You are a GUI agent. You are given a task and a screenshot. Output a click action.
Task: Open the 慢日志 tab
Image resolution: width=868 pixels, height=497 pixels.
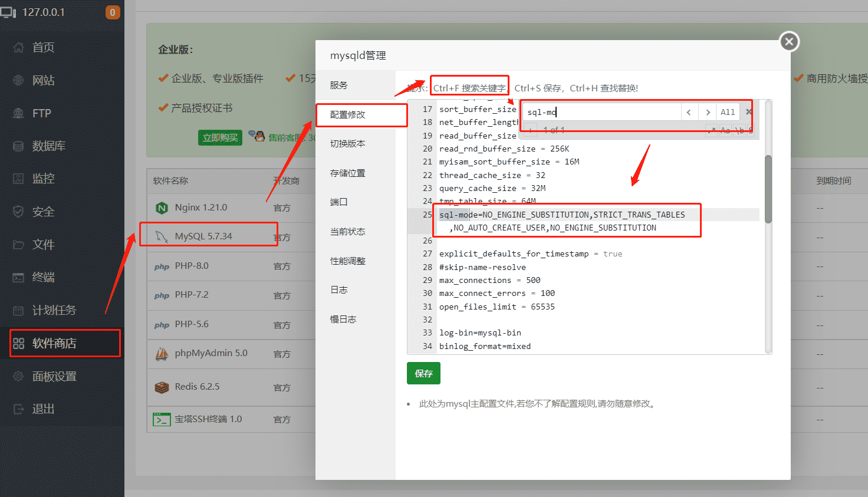coord(356,319)
